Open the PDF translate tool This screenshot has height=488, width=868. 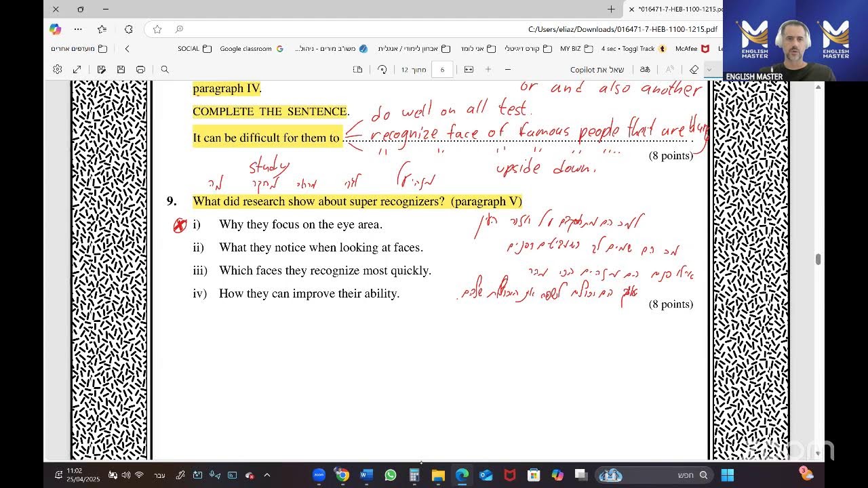645,69
